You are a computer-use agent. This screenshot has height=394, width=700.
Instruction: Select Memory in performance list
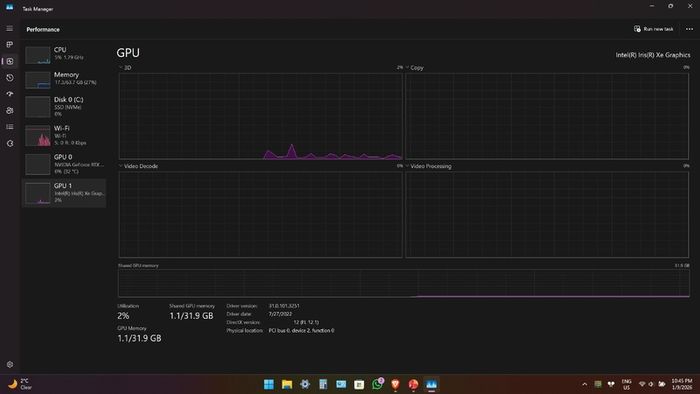tap(64, 79)
